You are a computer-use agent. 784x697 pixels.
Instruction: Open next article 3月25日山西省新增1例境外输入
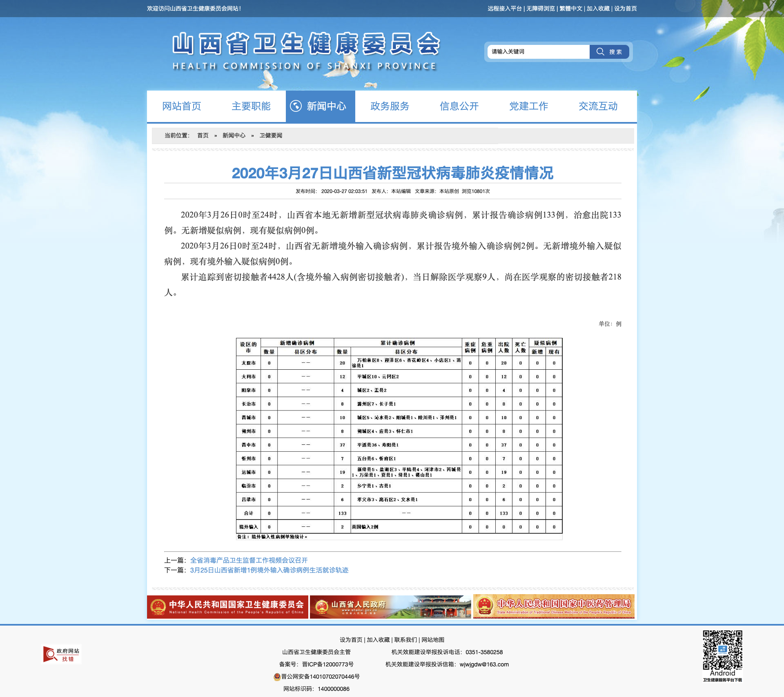269,570
